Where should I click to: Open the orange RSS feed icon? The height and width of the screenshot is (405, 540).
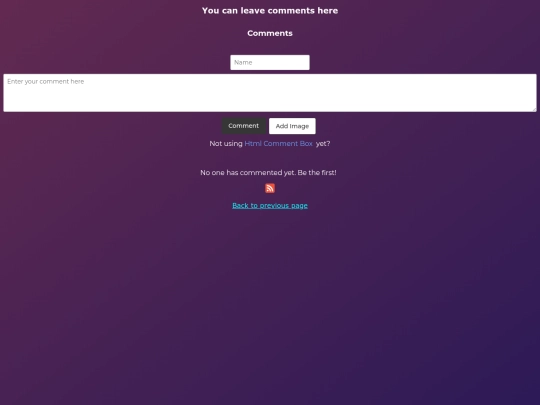point(270,188)
